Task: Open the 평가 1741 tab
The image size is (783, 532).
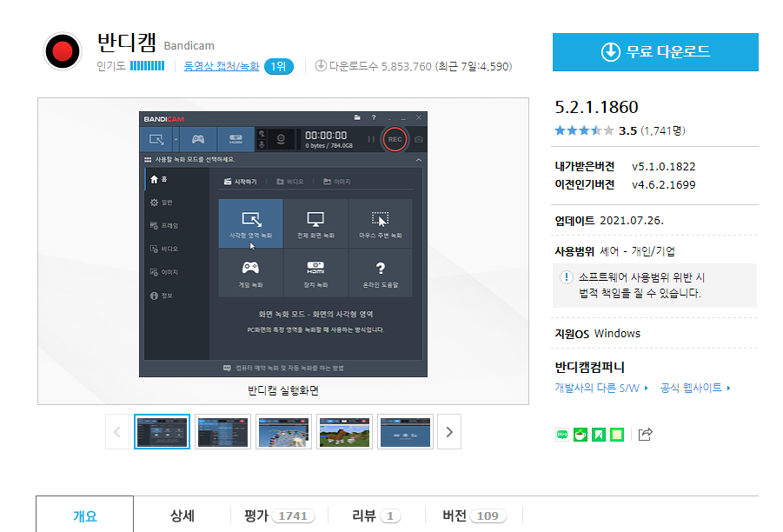Action: (x=279, y=515)
